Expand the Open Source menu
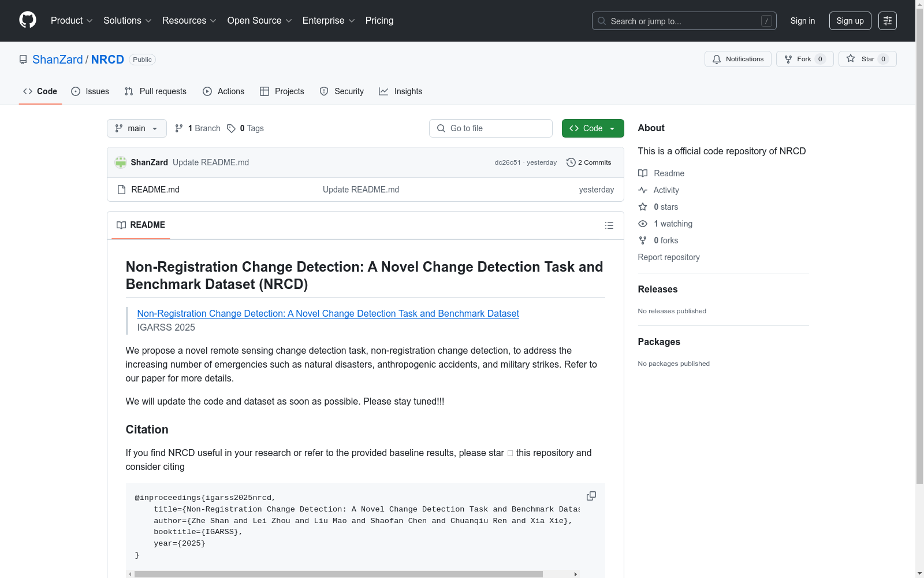Image resolution: width=924 pixels, height=578 pixels. (259, 20)
